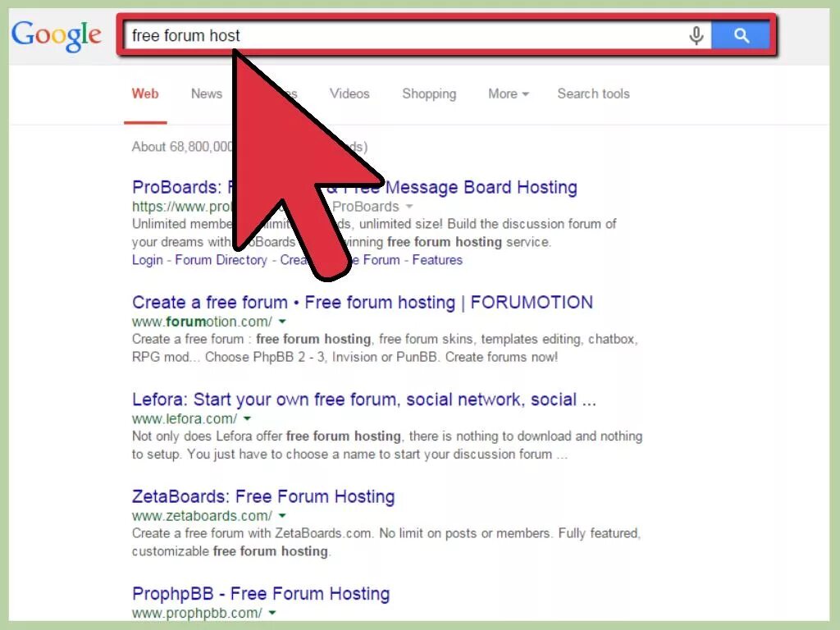The width and height of the screenshot is (840, 630).
Task: Expand the More search options dropdown
Action: (508, 94)
